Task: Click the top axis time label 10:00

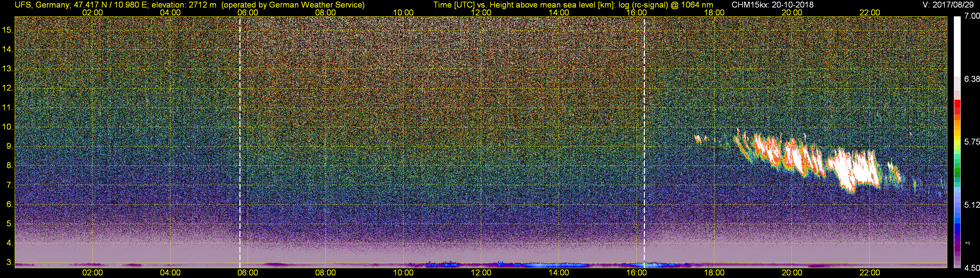Action: click(403, 12)
